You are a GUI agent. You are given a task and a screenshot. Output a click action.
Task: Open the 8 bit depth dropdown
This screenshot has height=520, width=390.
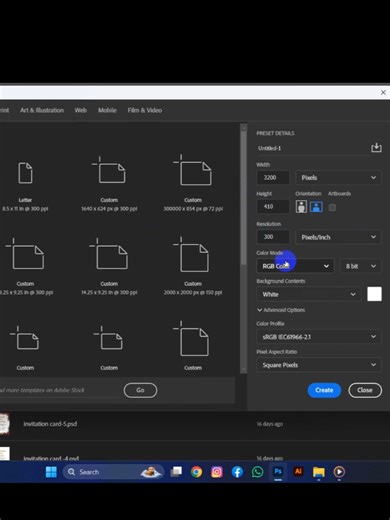361,266
